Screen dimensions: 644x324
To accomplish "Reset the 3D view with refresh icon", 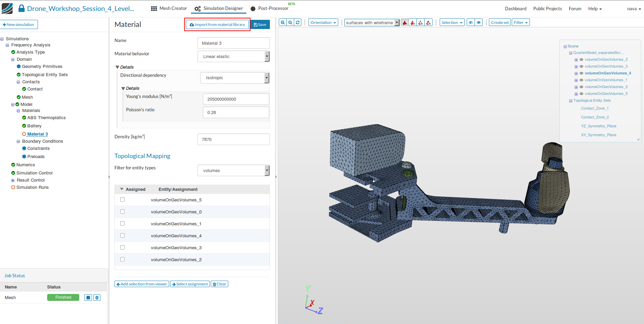I will (x=298, y=23).
